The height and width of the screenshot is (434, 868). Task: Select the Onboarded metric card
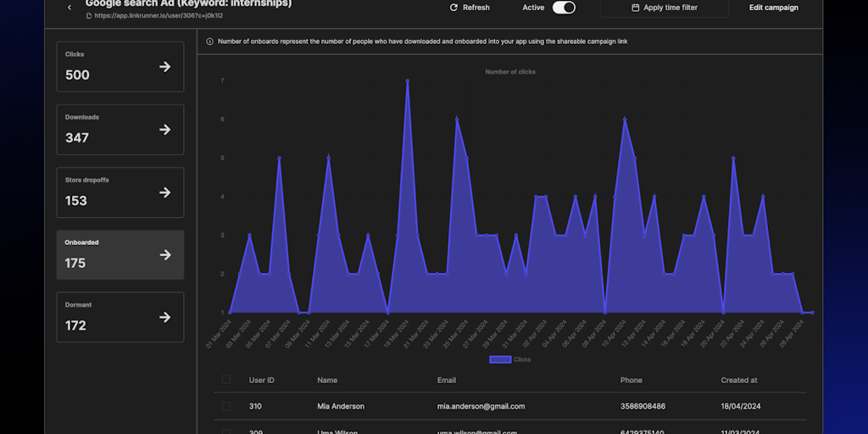click(x=110, y=254)
